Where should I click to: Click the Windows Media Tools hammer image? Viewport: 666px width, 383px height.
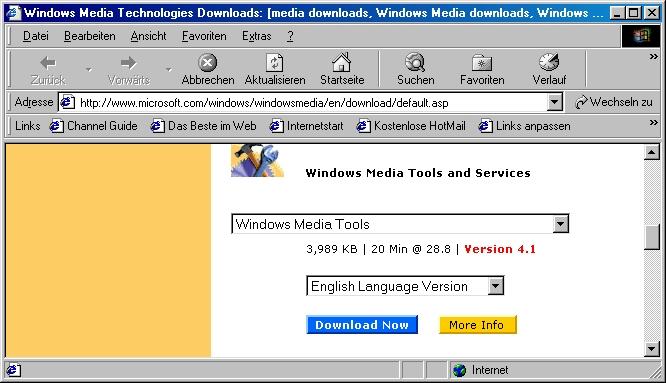[x=257, y=161]
